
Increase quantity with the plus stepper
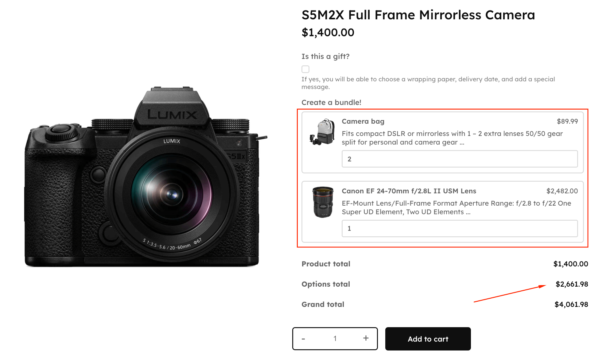tap(366, 338)
